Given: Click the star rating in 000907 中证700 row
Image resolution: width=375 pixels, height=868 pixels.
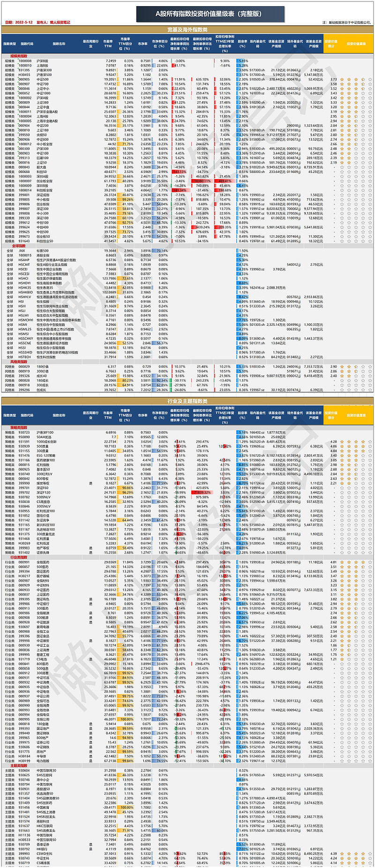Looking at the screenshot, I should 355,84.
